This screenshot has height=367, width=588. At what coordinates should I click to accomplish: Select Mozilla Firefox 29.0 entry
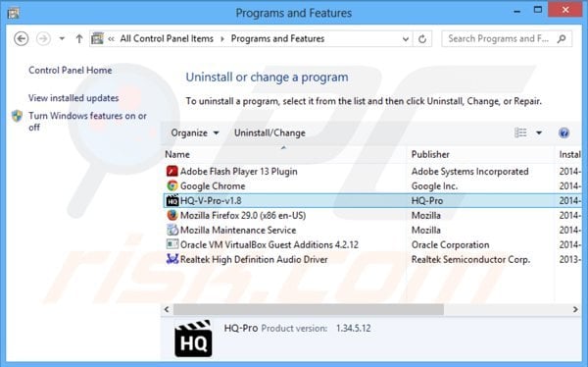tap(243, 215)
